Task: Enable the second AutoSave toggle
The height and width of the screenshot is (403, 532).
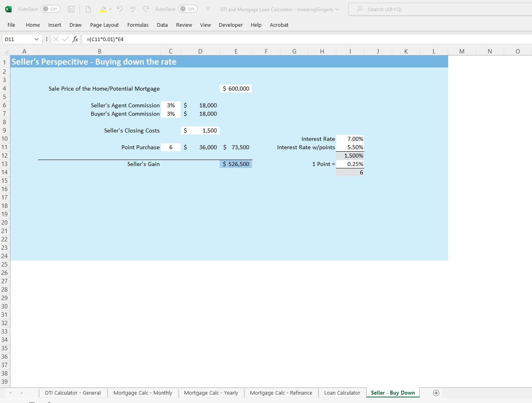Action: coord(187,9)
